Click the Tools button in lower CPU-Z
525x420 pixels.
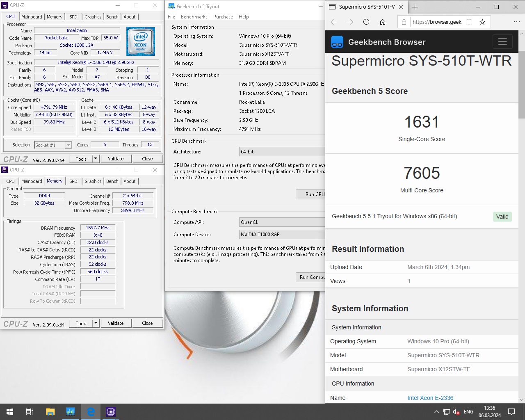[x=81, y=323]
